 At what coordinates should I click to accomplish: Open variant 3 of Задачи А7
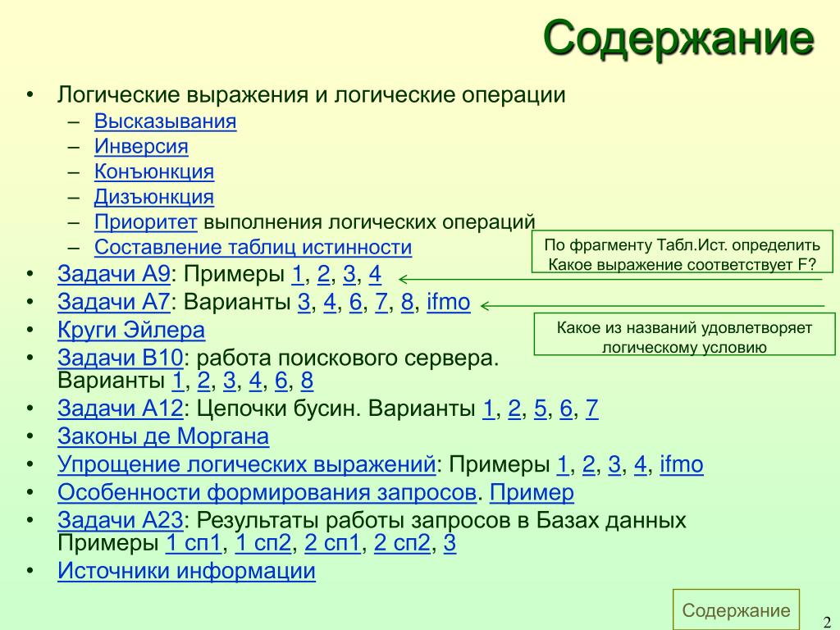(304, 302)
